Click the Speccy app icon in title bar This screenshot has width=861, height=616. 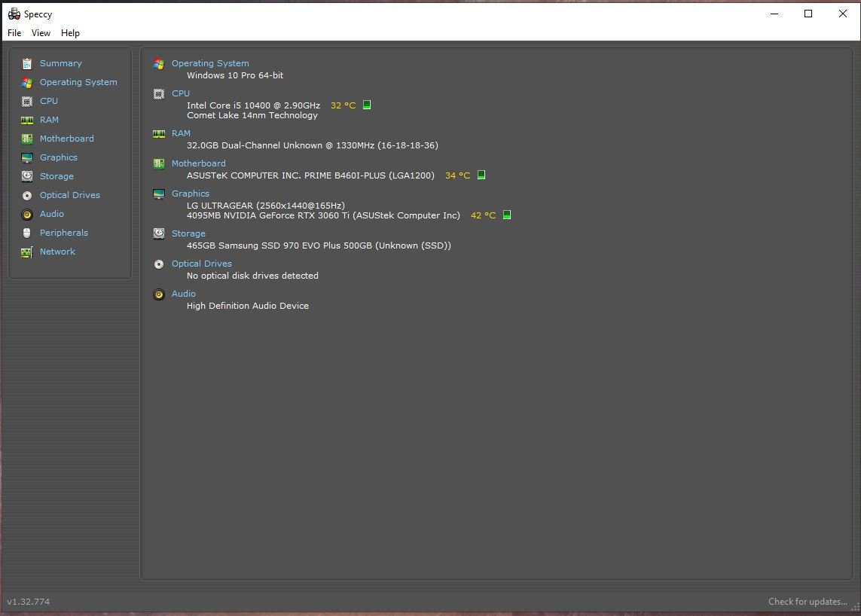click(14, 14)
